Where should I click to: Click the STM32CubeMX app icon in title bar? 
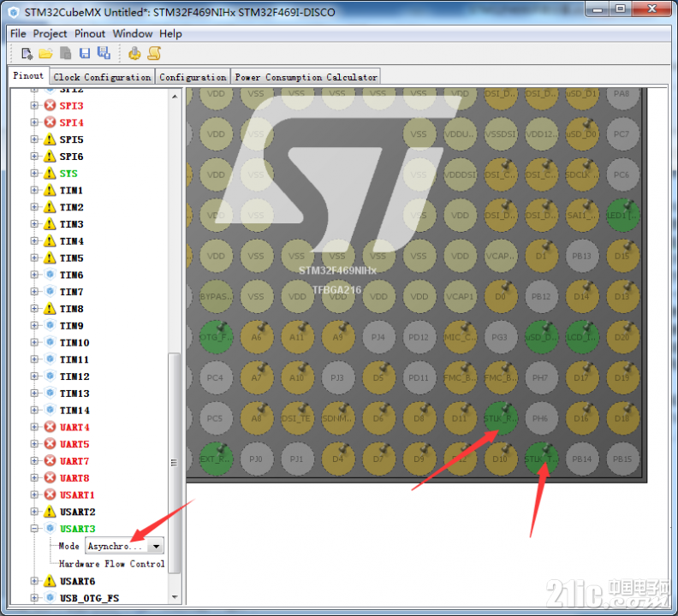pos(14,12)
